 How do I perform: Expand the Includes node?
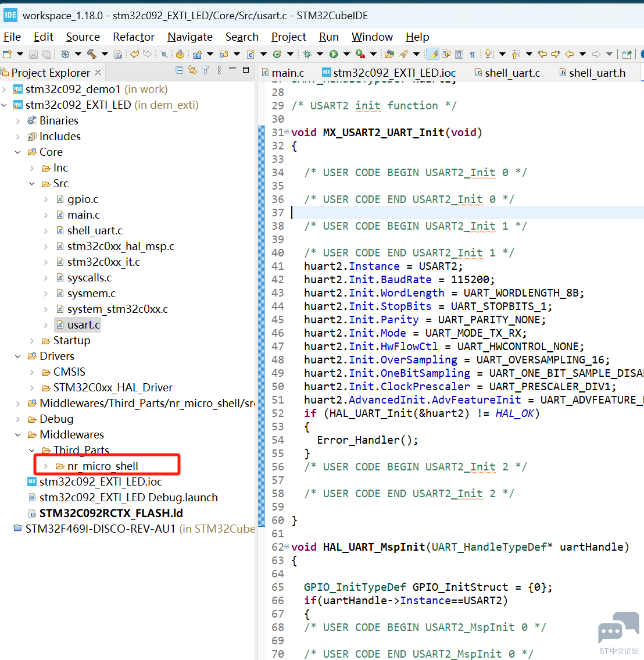click(18, 137)
